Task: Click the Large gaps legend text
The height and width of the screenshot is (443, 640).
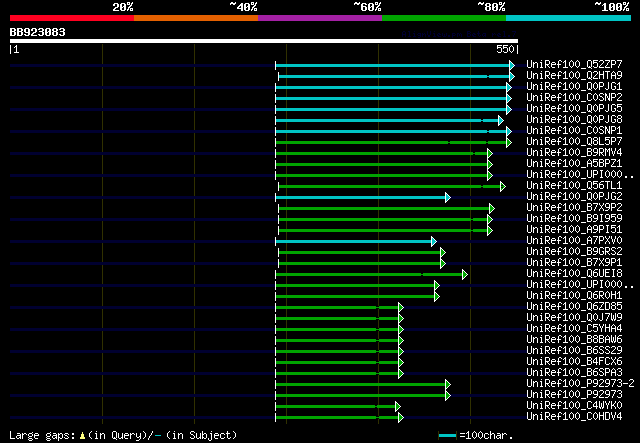Action: [x=123, y=435]
